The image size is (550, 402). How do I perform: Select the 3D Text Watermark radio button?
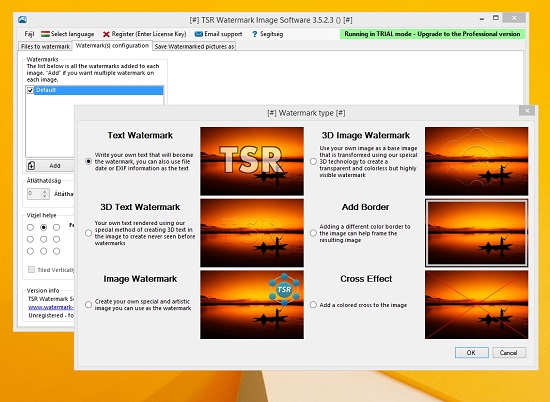pos(88,233)
